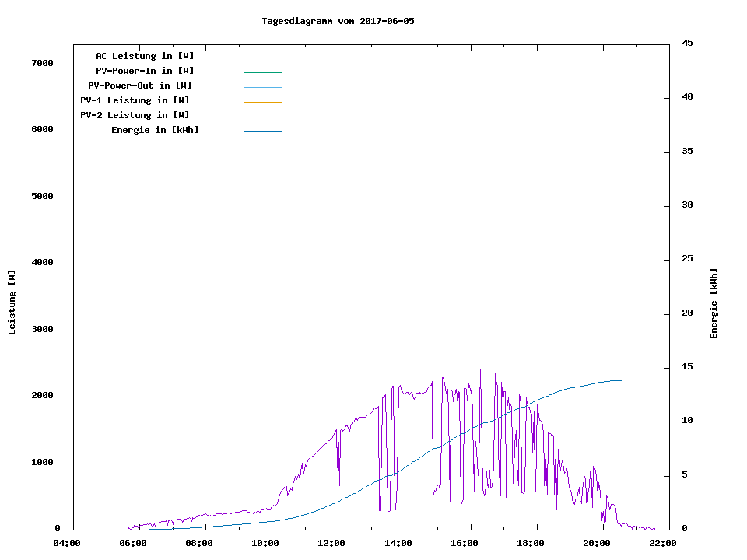Viewport: 747px width, 560px height.
Task: Click the left axis title Leistung [W]
Action: [12, 303]
